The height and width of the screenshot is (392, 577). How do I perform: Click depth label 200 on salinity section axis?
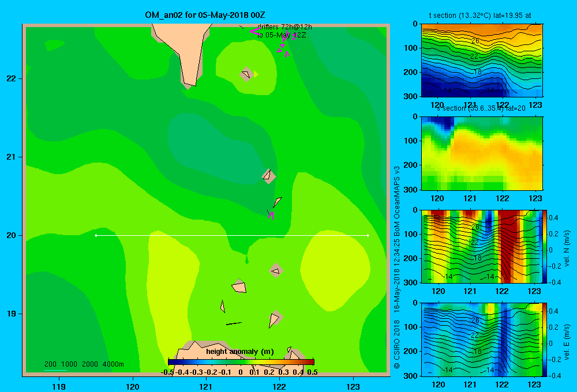[410, 165]
